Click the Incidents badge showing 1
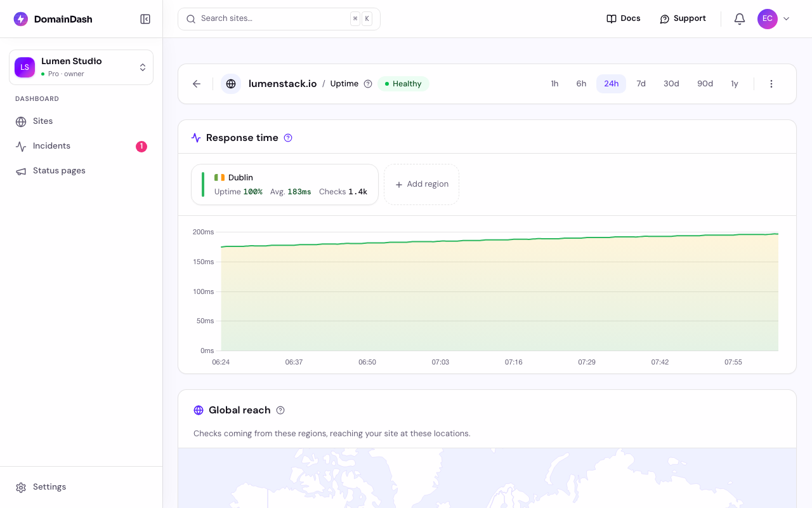The image size is (812, 508). (141, 147)
